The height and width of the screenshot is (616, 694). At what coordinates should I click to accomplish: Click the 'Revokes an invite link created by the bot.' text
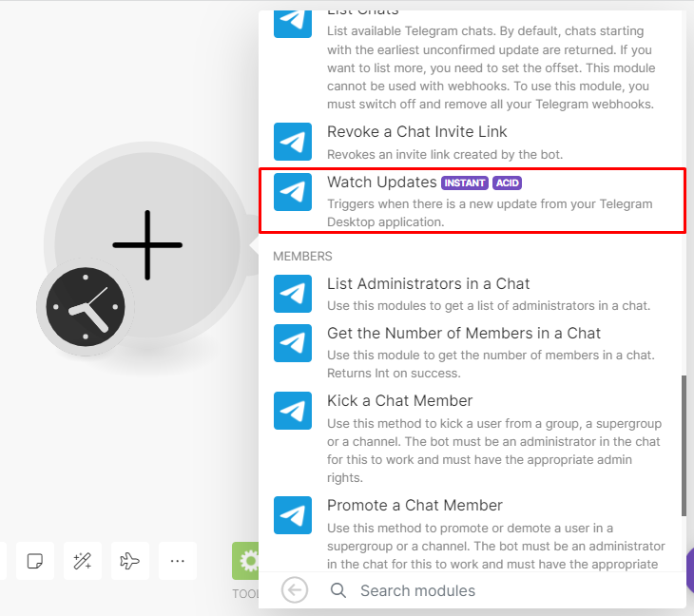pos(445,154)
